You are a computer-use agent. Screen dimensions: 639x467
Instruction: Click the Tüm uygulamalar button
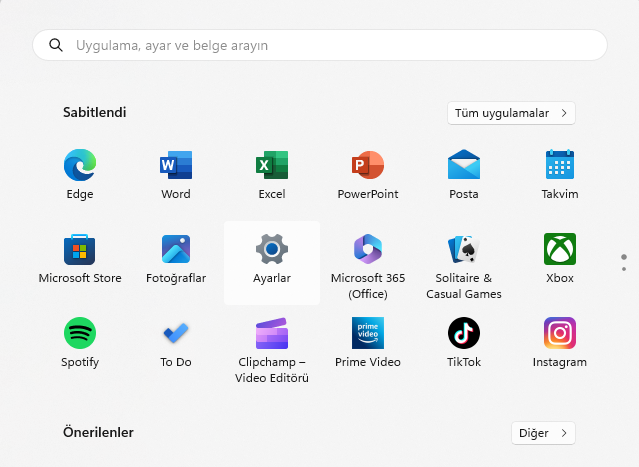(511, 113)
